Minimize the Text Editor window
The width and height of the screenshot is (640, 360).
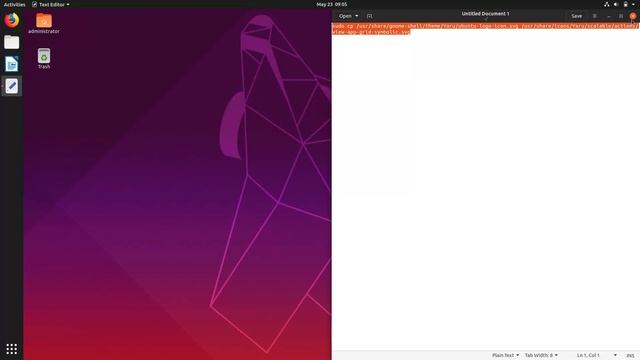click(609, 16)
